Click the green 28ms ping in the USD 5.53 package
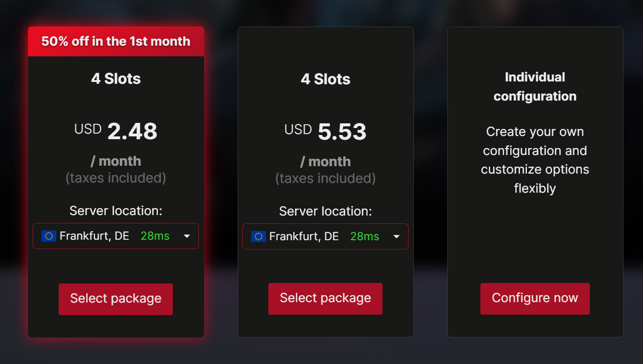The width and height of the screenshot is (643, 364). (x=365, y=236)
